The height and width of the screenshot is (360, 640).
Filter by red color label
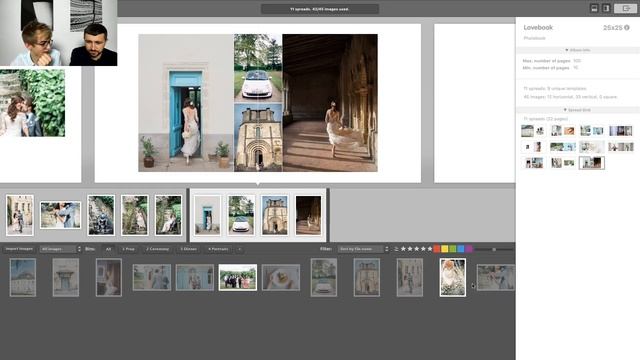click(437, 249)
